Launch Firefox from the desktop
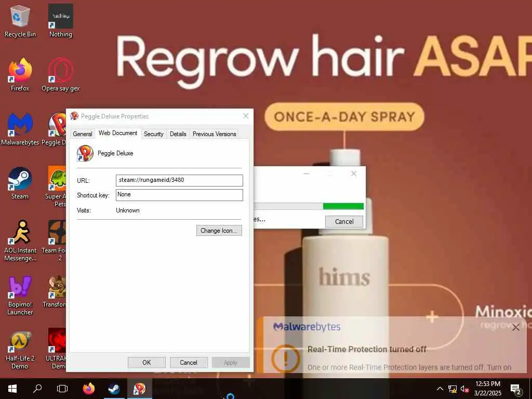 (20, 75)
